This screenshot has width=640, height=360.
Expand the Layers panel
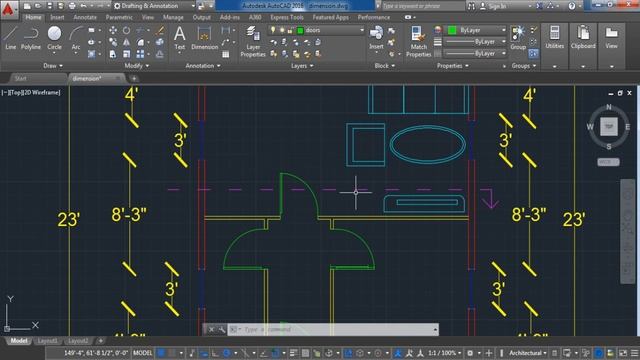pyautogui.click(x=302, y=66)
